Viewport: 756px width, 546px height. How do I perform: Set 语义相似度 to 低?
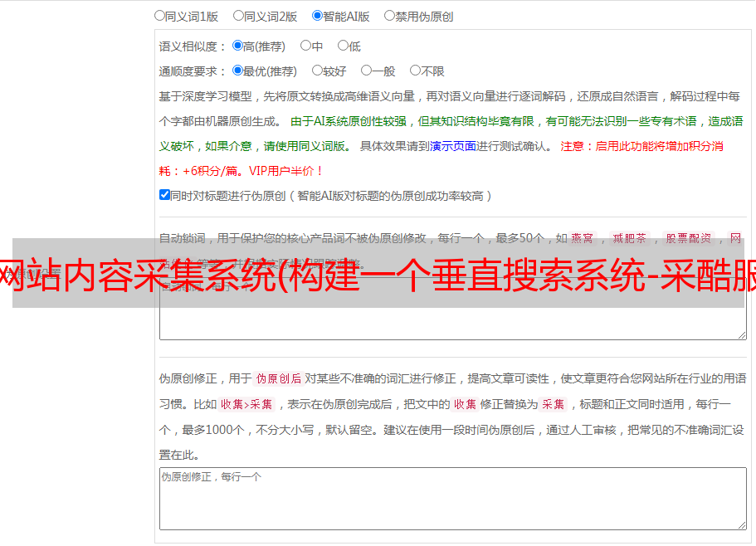(343, 46)
